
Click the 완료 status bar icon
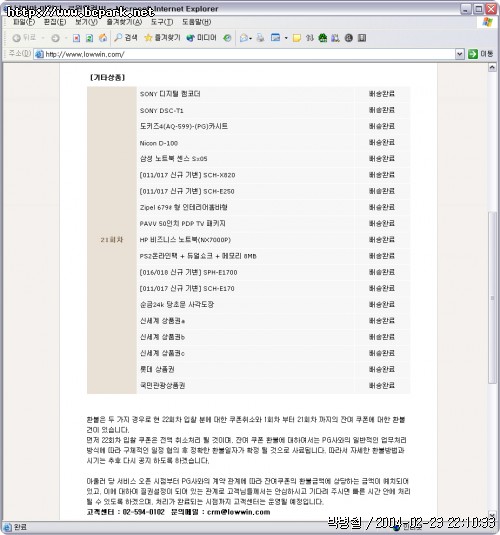click(x=8, y=527)
